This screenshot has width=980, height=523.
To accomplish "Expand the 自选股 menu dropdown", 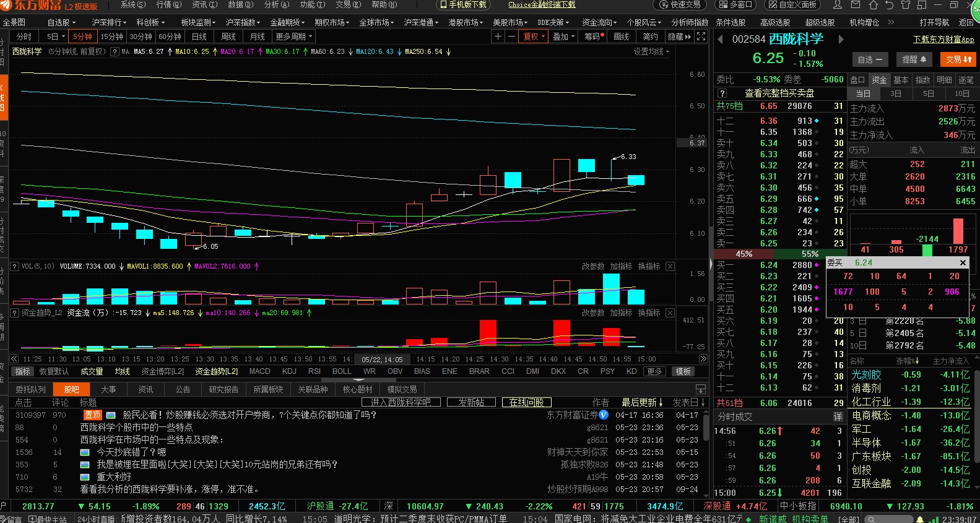I will 62,22.
